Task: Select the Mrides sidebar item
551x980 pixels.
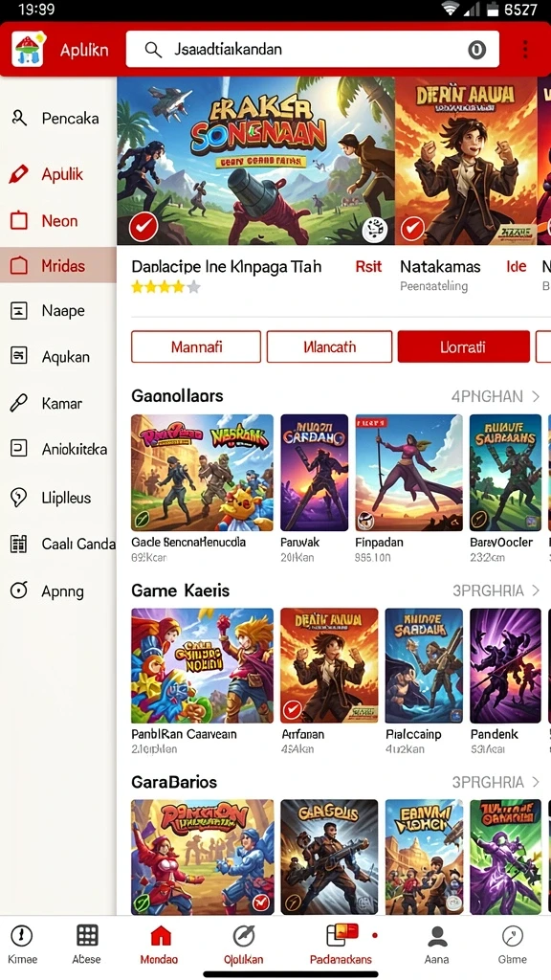Action: pyautogui.click(x=58, y=265)
